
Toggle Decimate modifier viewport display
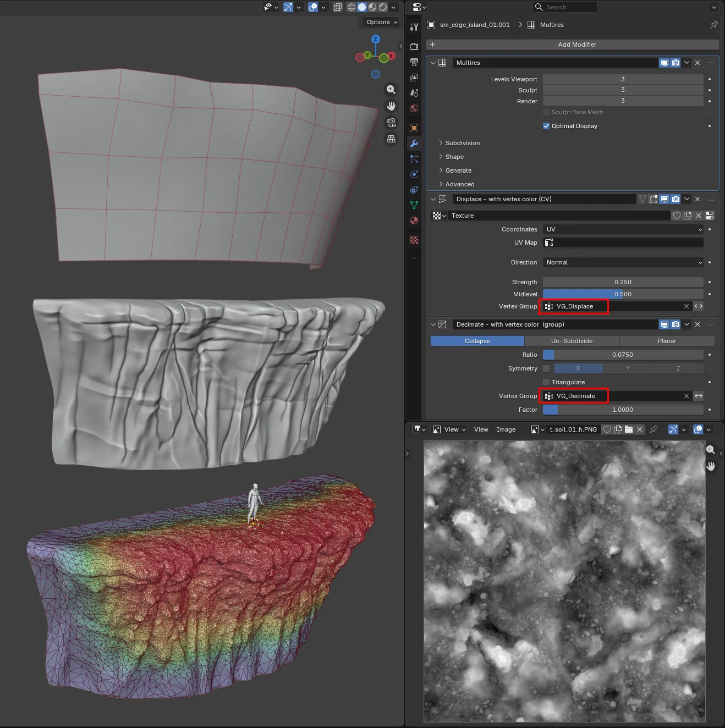tap(664, 324)
